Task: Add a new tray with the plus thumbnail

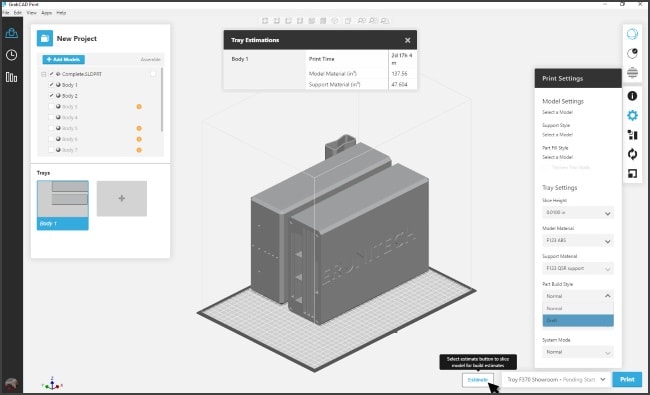Action: (121, 198)
